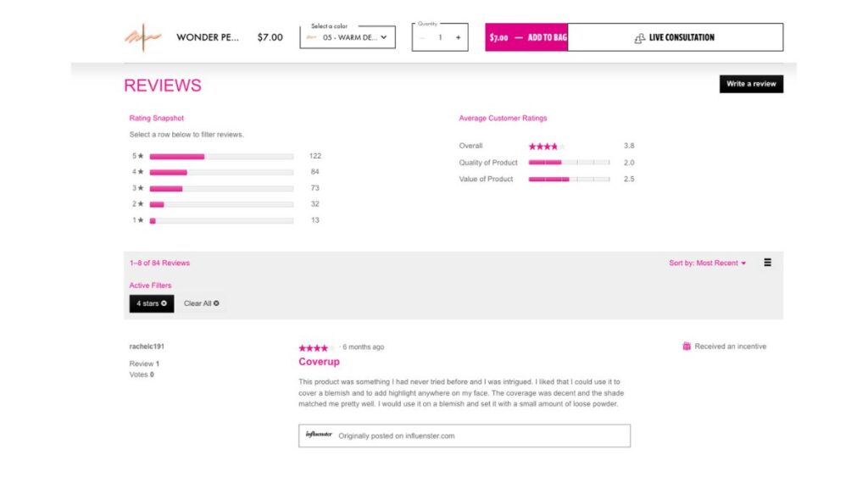Open the Sort by Most Recent dropdown

point(707,263)
